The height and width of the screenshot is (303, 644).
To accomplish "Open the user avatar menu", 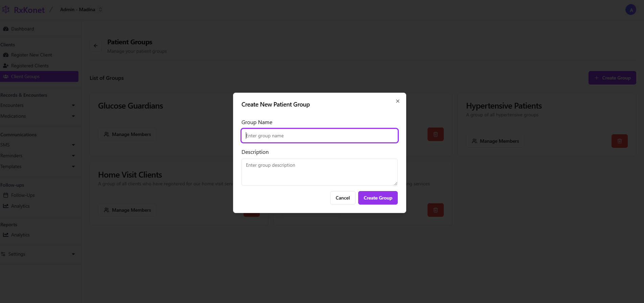I will click(631, 10).
